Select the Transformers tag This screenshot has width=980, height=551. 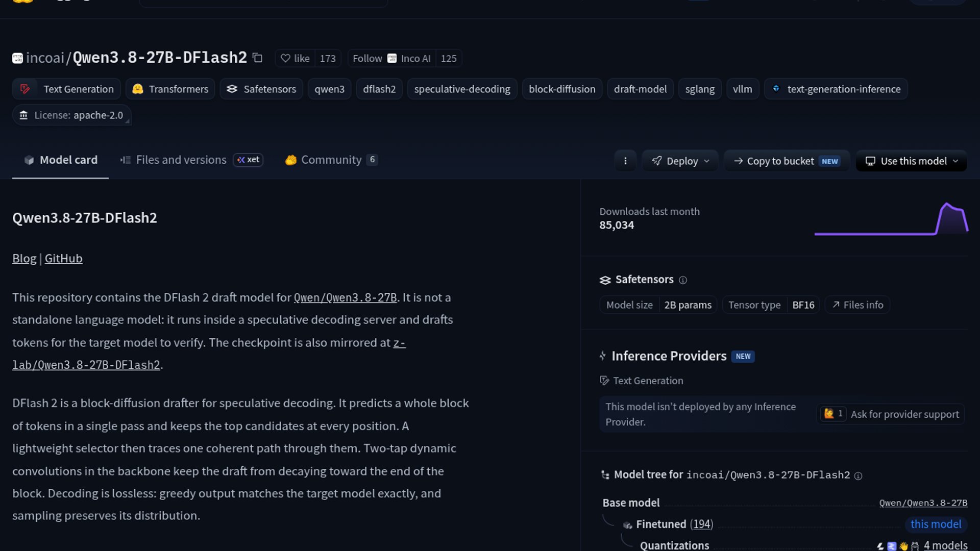(x=170, y=89)
